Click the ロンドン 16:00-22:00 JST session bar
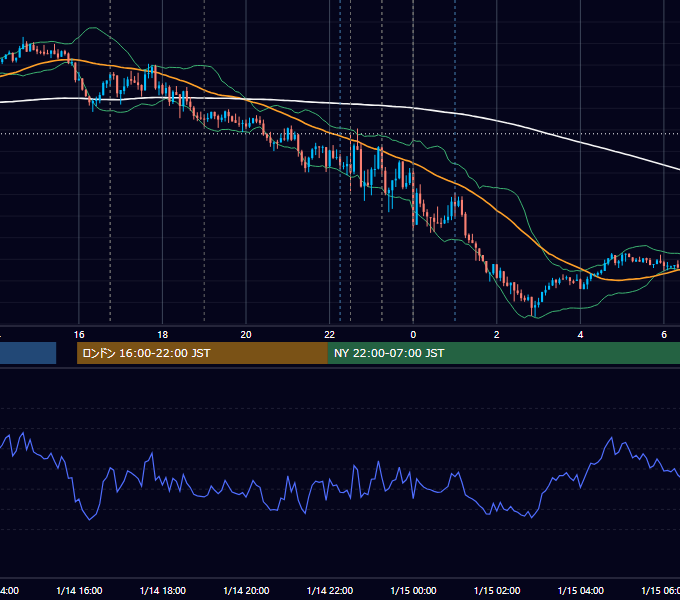This screenshot has width=680, height=600. tap(202, 353)
